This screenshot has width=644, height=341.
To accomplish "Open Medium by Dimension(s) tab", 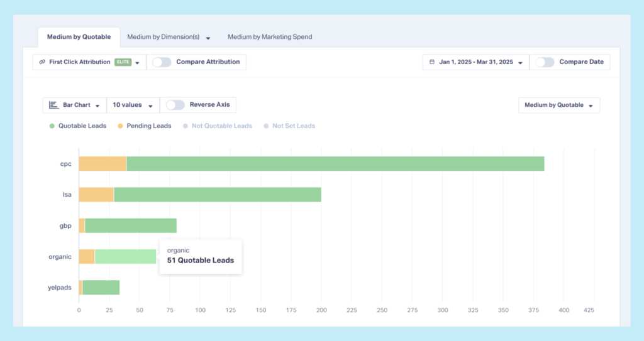I will [x=164, y=37].
